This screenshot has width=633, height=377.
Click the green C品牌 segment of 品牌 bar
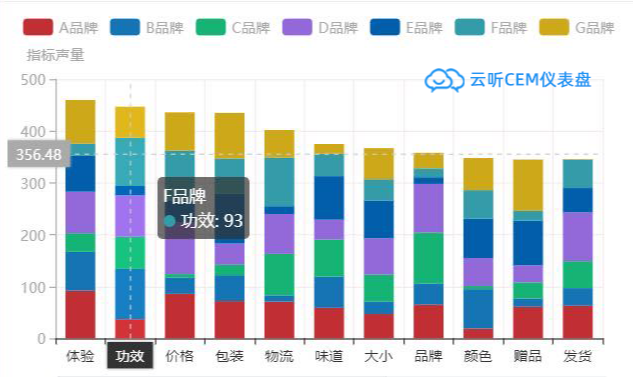(428, 258)
